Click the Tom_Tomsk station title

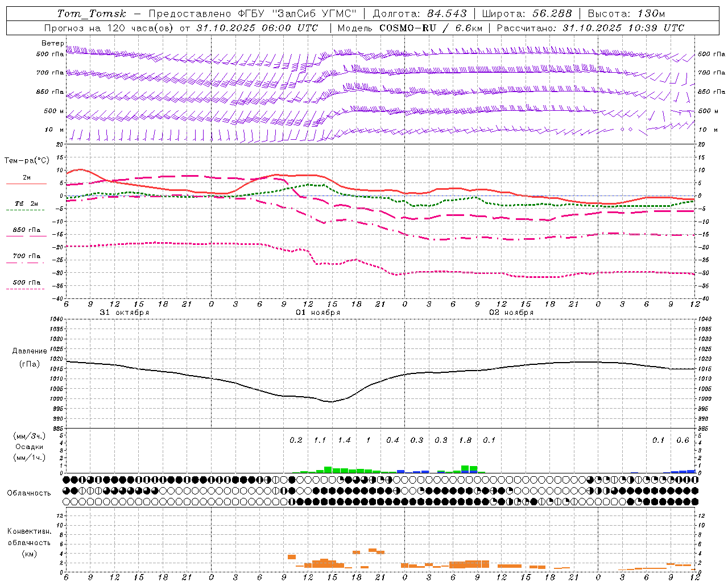[92, 14]
